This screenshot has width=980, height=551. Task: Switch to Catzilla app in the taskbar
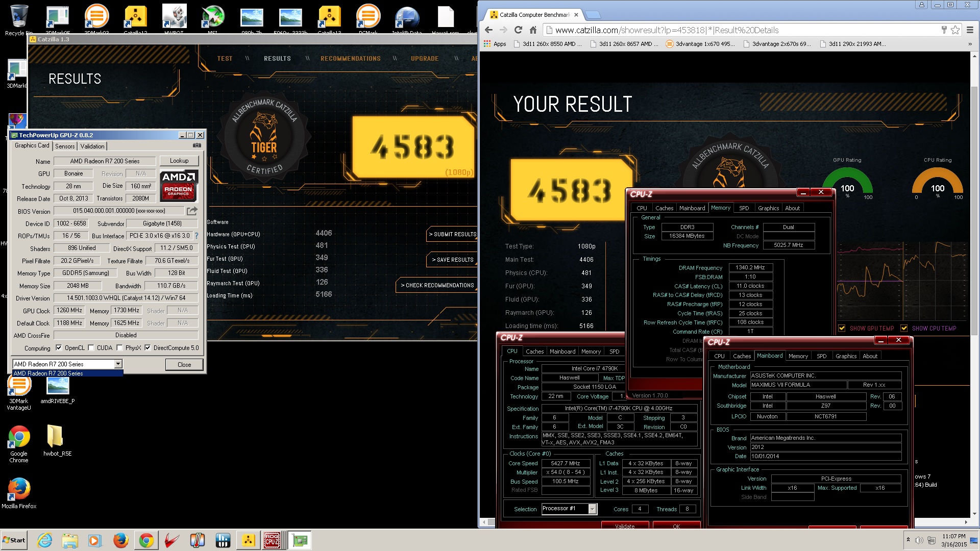248,540
